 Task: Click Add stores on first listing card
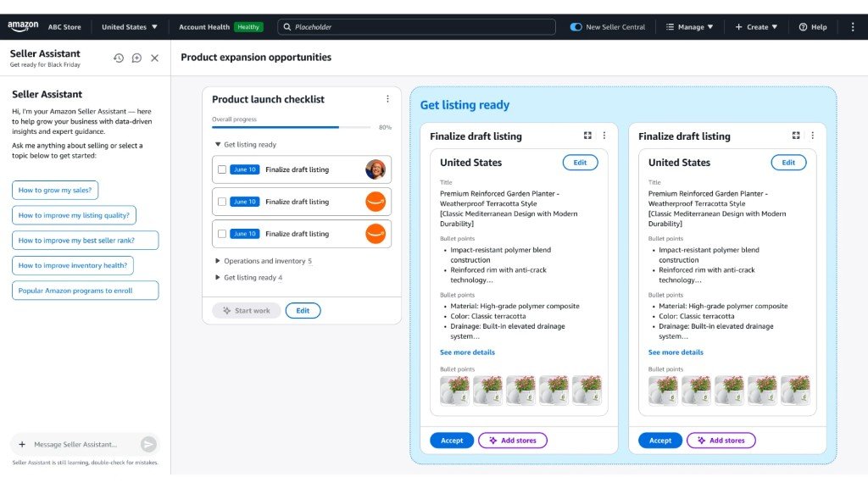tap(513, 441)
